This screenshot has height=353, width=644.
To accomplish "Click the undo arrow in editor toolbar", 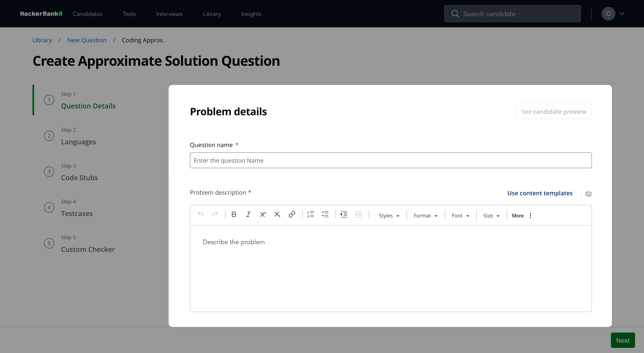I will tap(201, 214).
